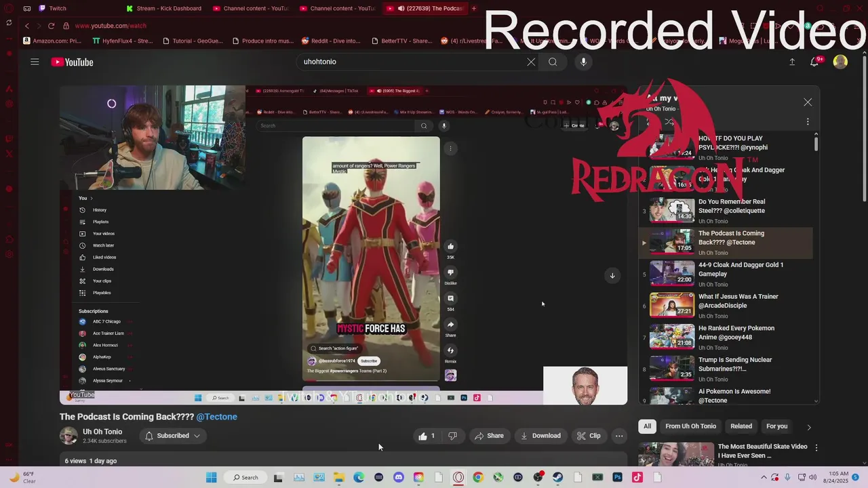Viewport: 868px width, 488px height.
Task: Open the upload icon in the YouTube header
Action: pyautogui.click(x=791, y=62)
